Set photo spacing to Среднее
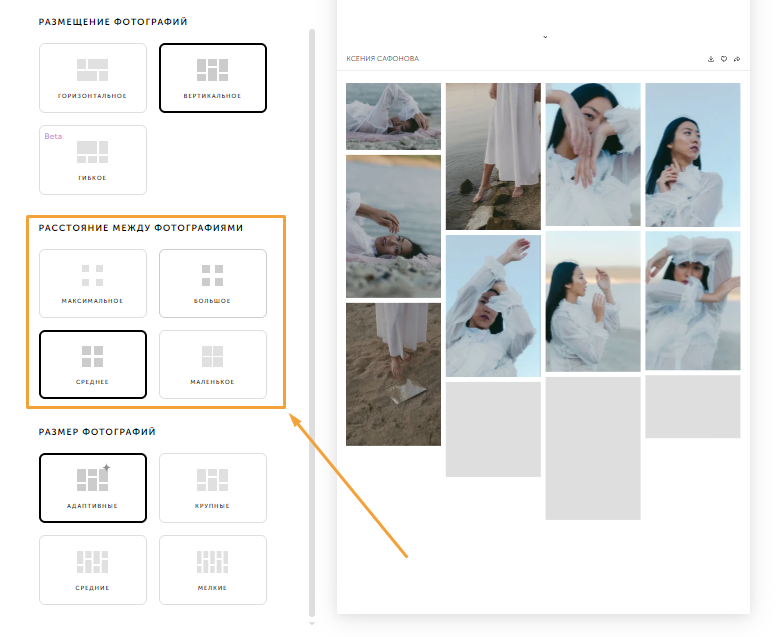Image resolution: width=783 pixels, height=637 pixels. coord(93,364)
